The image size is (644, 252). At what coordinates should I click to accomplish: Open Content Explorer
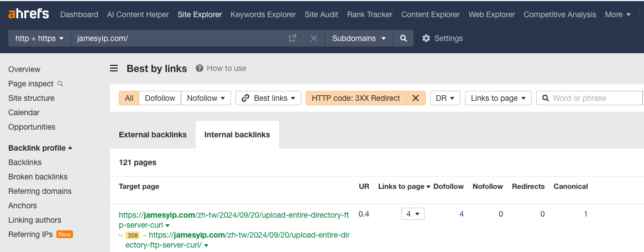(431, 14)
